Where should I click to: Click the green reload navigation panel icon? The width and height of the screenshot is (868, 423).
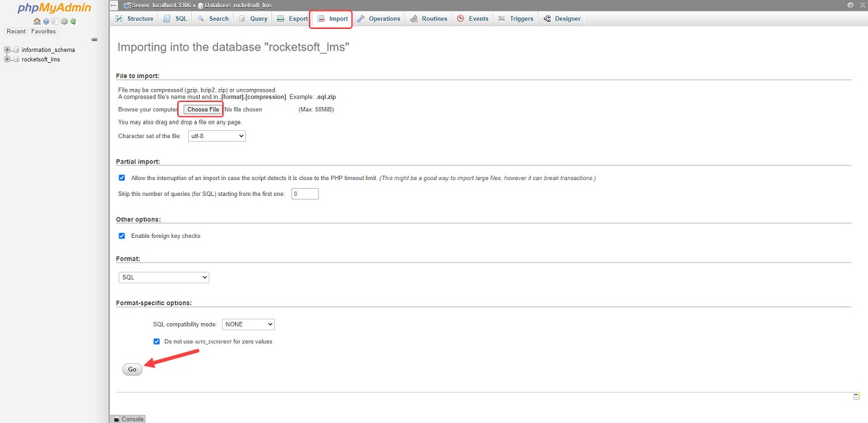(x=73, y=22)
